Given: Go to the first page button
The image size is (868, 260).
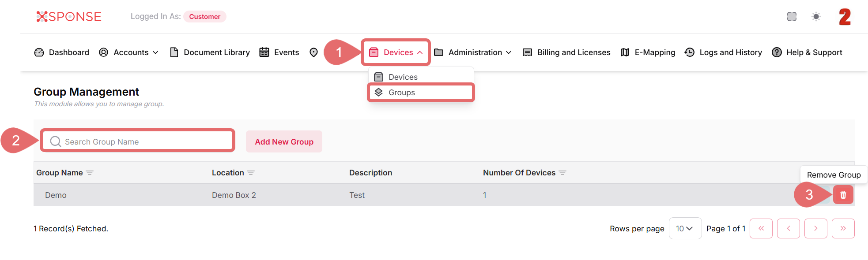Looking at the screenshot, I should (761, 228).
